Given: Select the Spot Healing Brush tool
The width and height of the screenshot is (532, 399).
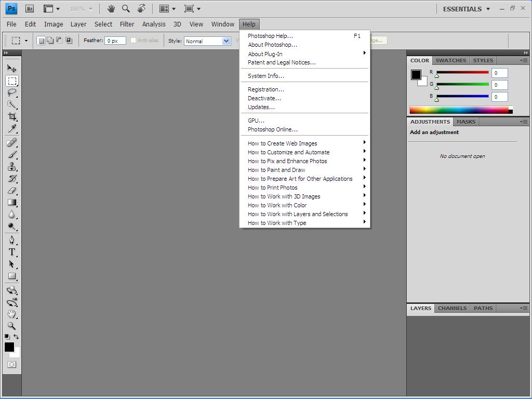Looking at the screenshot, I should 12,142.
